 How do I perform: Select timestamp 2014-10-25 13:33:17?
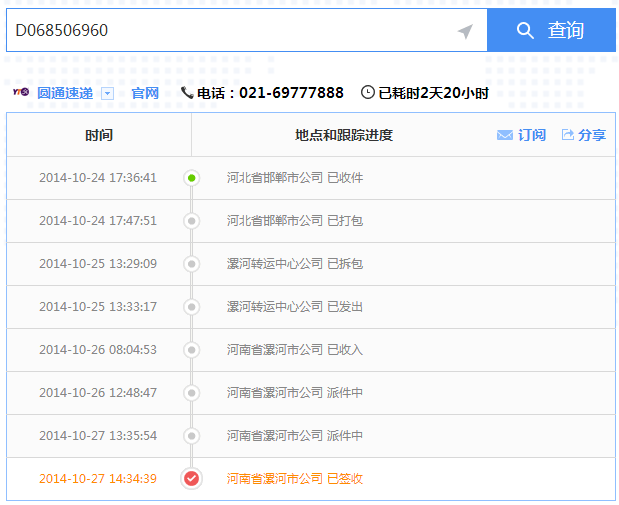pos(98,307)
